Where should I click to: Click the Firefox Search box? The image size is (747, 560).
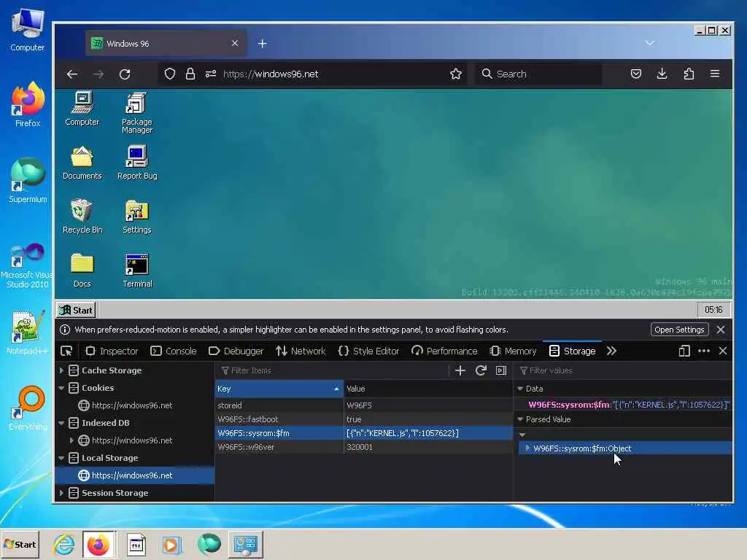pos(539,74)
